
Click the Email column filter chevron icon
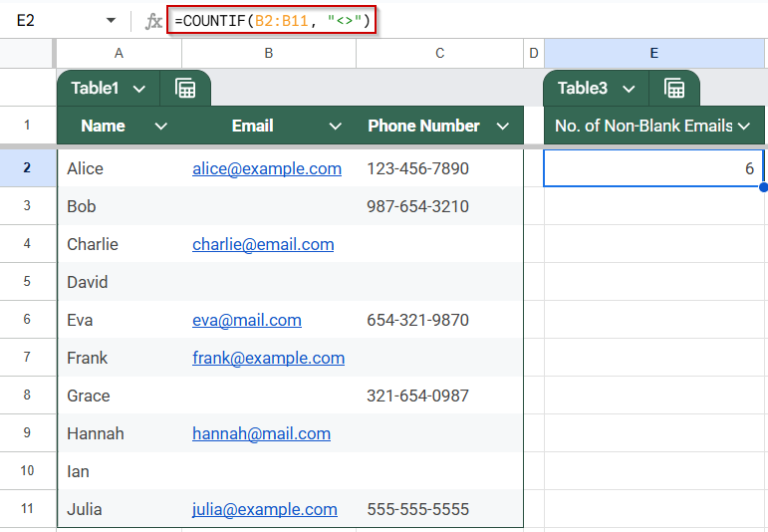click(335, 126)
